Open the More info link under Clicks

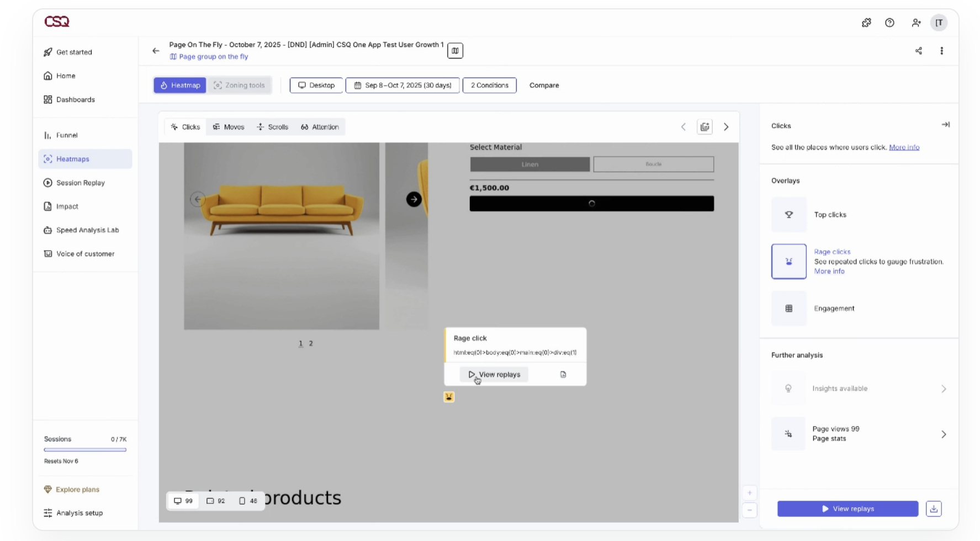[904, 147]
